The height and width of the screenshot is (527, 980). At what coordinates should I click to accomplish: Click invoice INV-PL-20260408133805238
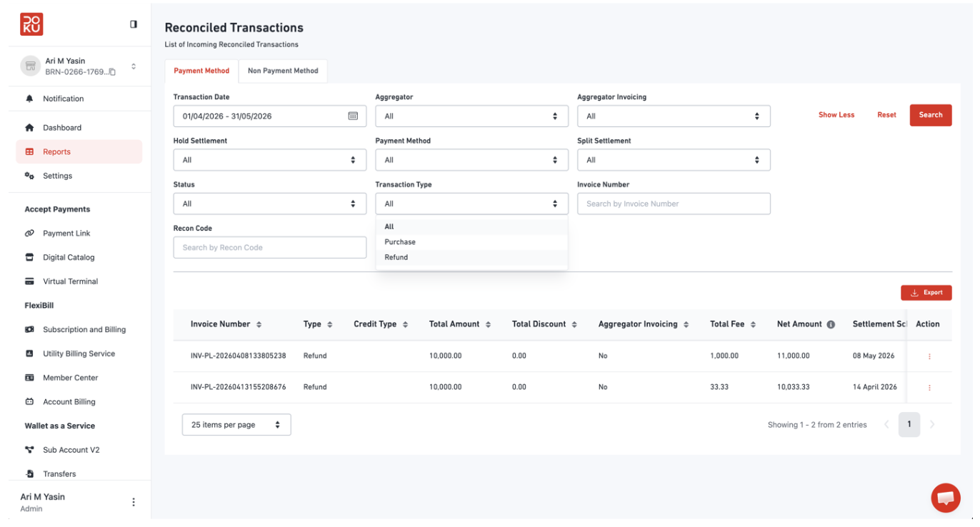pos(238,356)
